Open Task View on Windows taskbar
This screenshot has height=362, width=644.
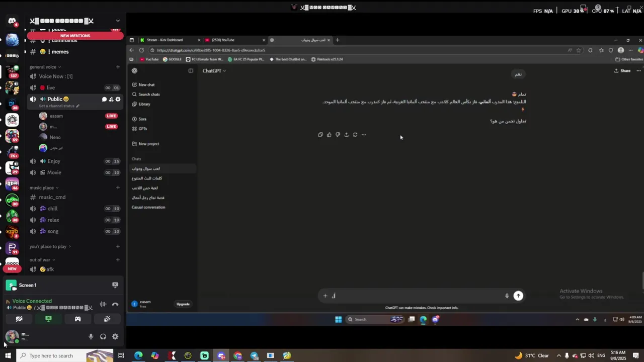pyautogui.click(x=121, y=356)
